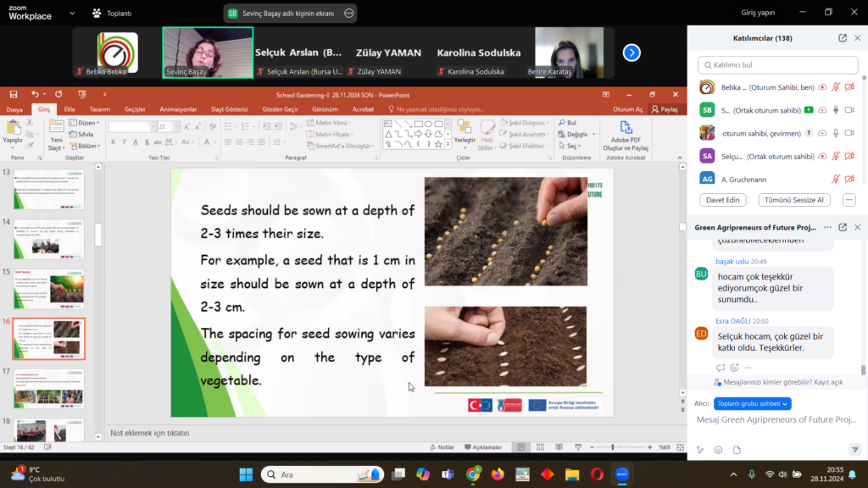This screenshot has width=868, height=488.
Task: Toggle camera for Selçuk co-host participant
Action: click(850, 156)
